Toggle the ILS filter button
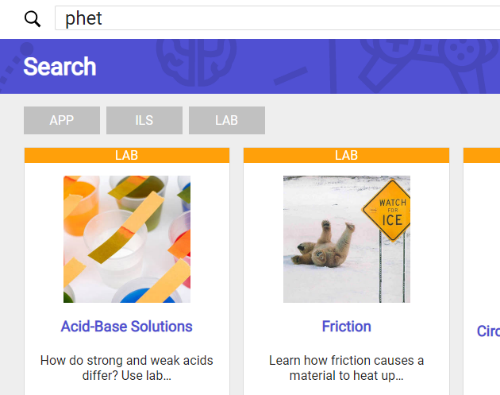 pyautogui.click(x=144, y=120)
